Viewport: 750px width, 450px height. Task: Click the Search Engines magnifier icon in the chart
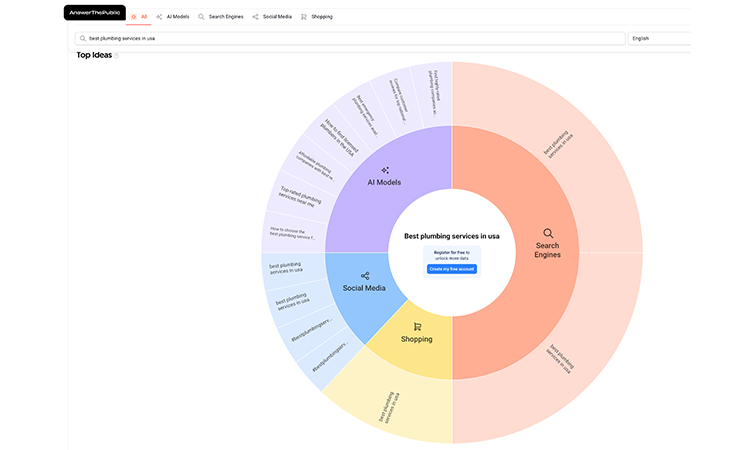[x=548, y=232]
